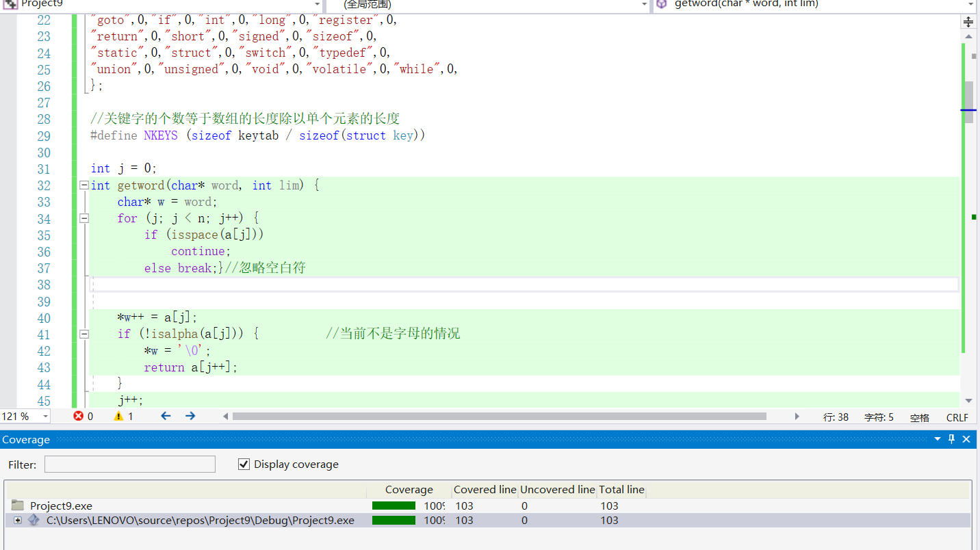Collapse the for loop block at line 34
Image resolution: width=980 pixels, height=550 pixels.
(84, 218)
